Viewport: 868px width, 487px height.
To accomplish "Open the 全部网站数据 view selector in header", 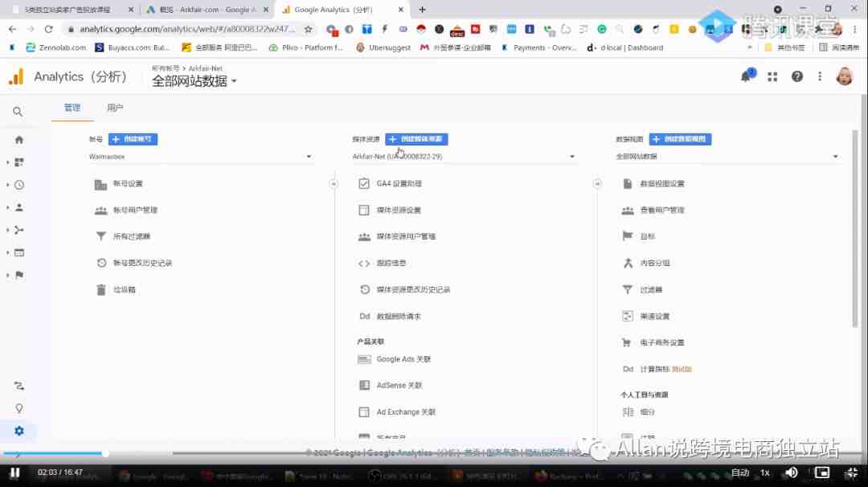I will click(194, 81).
